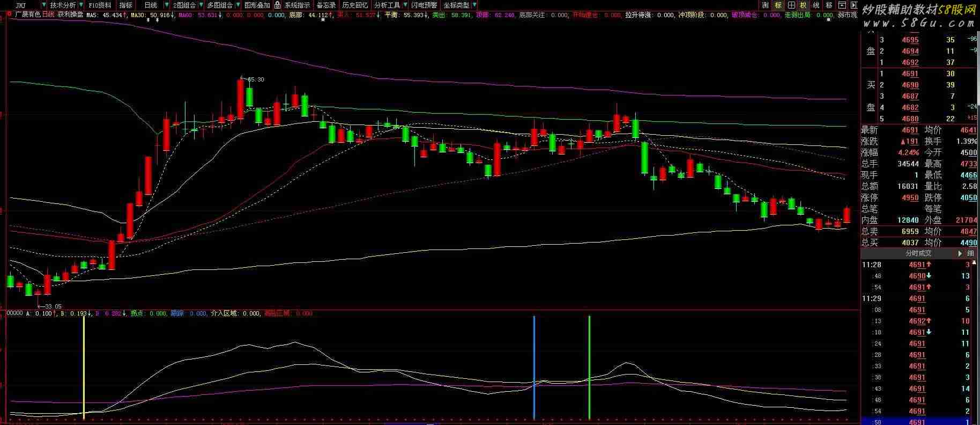Screen dimensions: 980x425
Task: Click the 跌停 limit-down price 4050
Action: [x=968, y=197]
